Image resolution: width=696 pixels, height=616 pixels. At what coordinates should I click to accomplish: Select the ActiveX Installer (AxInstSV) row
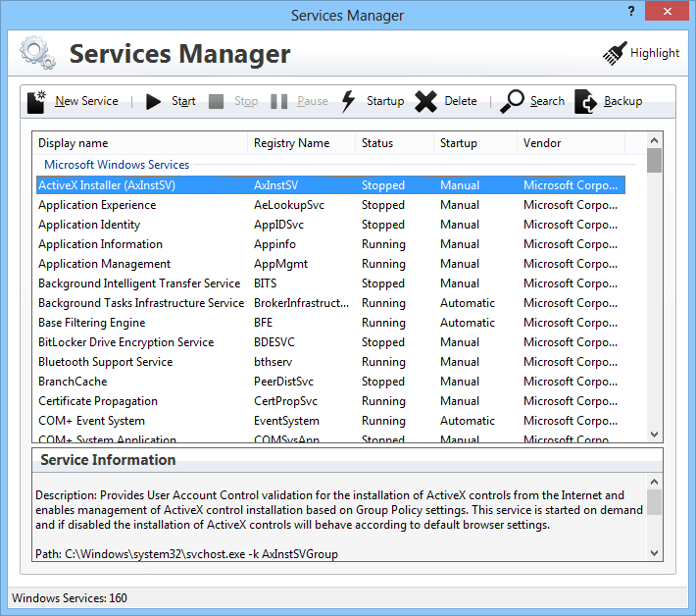coord(330,185)
